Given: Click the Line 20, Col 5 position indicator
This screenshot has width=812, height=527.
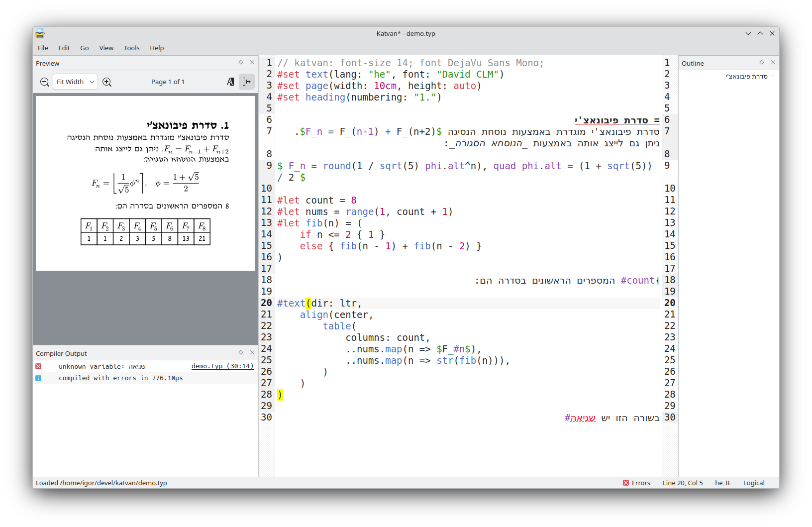Looking at the screenshot, I should point(682,482).
